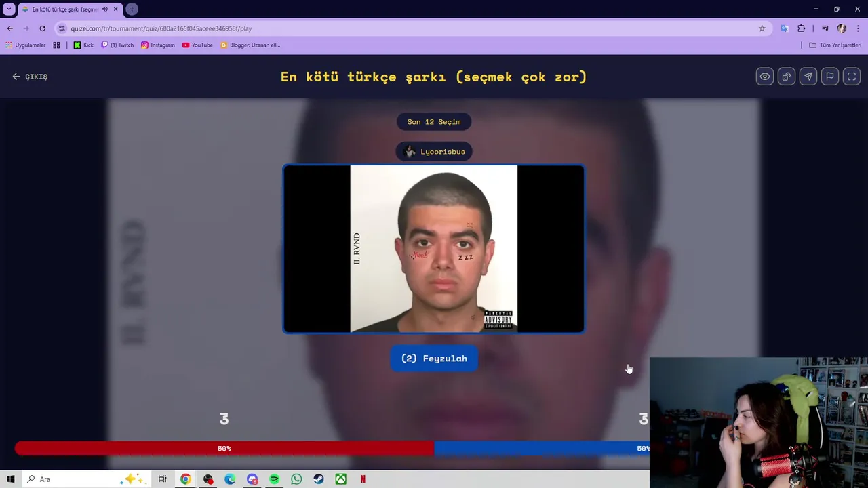This screenshot has width=868, height=488.
Task: Open the Chrome profile avatar
Action: [842, 28]
